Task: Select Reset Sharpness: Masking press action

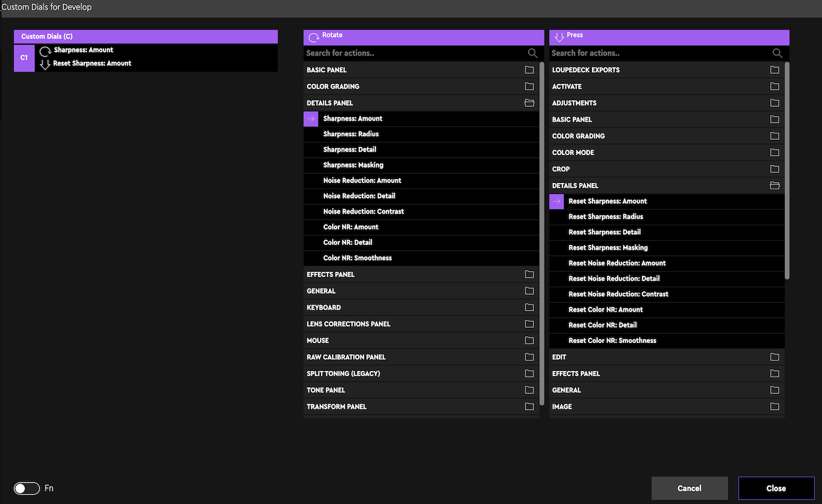Action: [666, 248]
